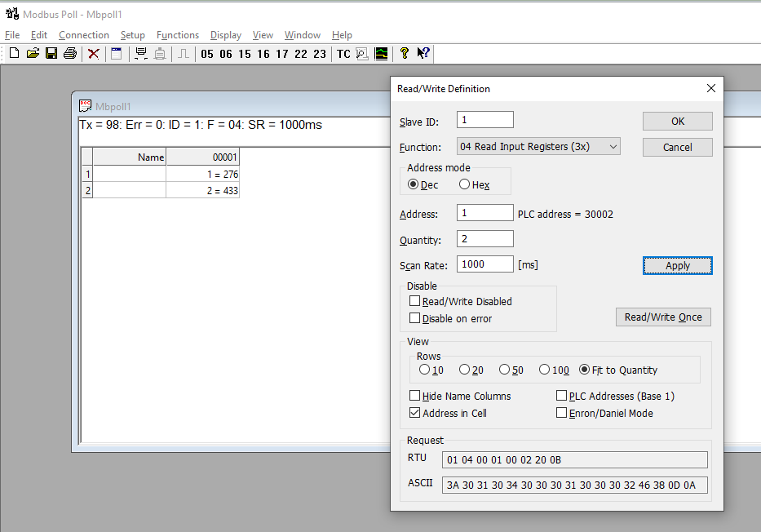Activate the context help arrow icon
The image size is (761, 532).
423,53
